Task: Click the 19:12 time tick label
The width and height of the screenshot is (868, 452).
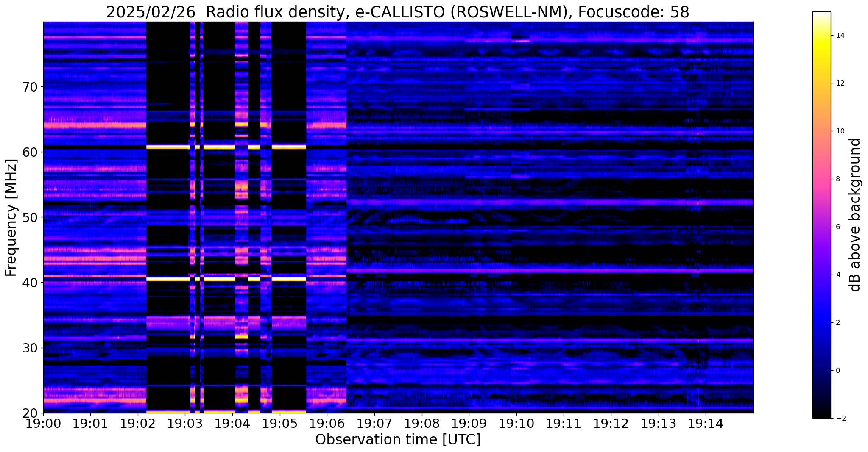Action: click(x=611, y=423)
